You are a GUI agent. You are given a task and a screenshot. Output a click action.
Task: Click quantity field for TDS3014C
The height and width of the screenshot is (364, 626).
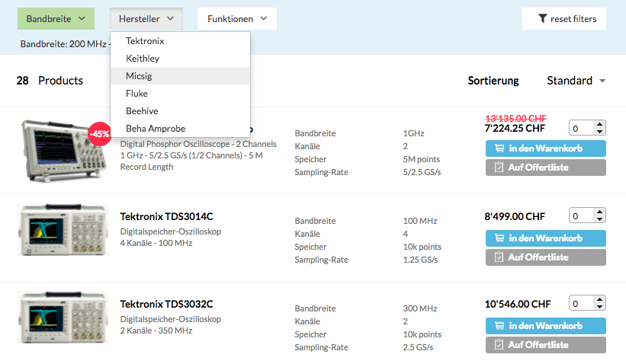click(x=581, y=216)
